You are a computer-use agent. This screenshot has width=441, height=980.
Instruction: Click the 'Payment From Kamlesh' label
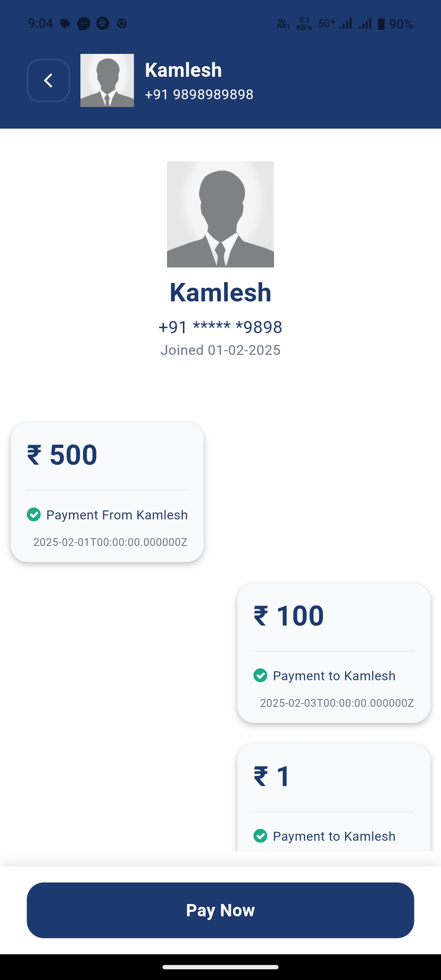click(x=117, y=515)
